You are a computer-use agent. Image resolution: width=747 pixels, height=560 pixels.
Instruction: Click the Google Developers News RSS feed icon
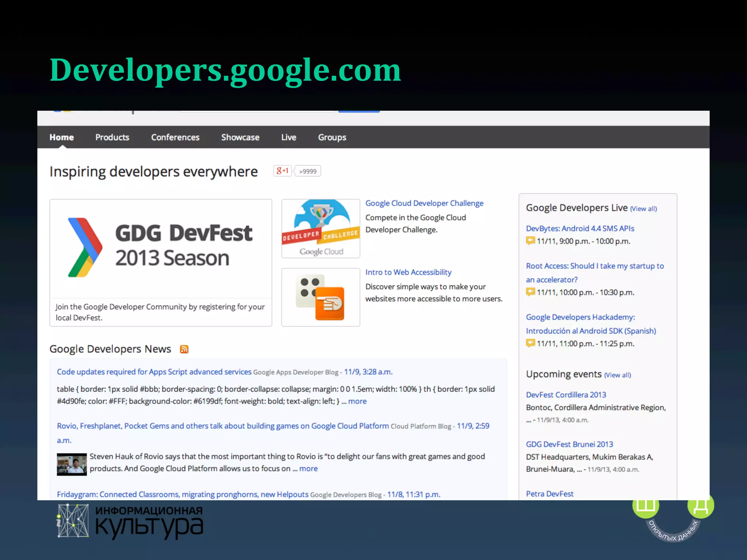pyautogui.click(x=184, y=349)
